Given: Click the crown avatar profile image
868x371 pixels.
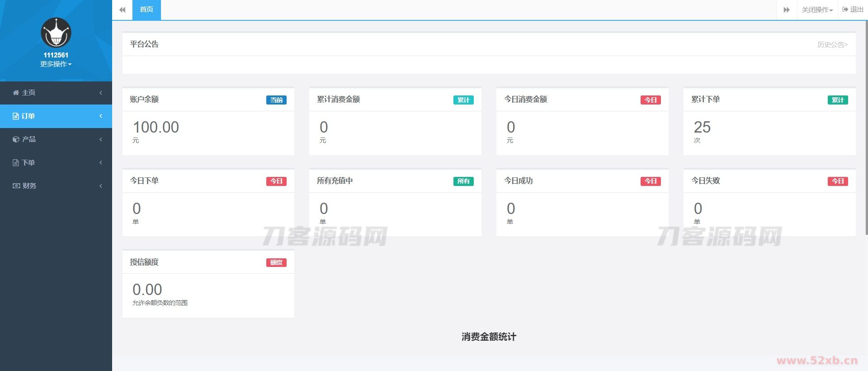Looking at the screenshot, I should tap(56, 33).
